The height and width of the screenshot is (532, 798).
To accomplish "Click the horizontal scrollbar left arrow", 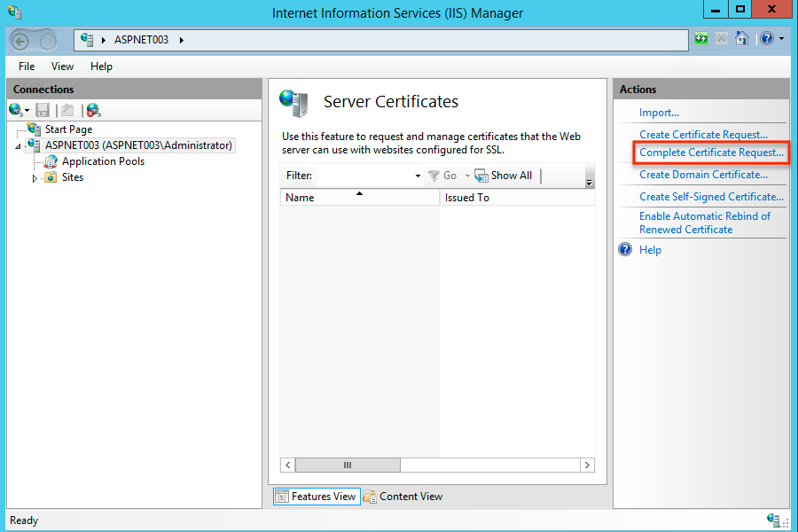I will tap(288, 465).
